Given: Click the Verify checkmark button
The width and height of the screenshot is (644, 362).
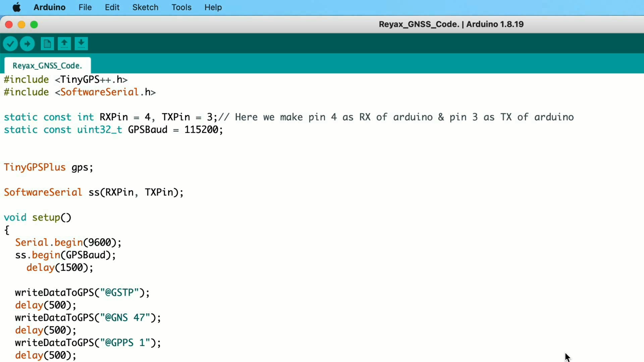Looking at the screenshot, I should coord(10,44).
